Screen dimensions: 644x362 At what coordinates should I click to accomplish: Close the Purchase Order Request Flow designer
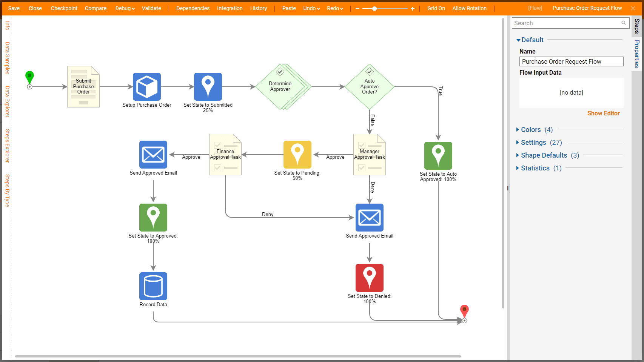click(x=633, y=8)
